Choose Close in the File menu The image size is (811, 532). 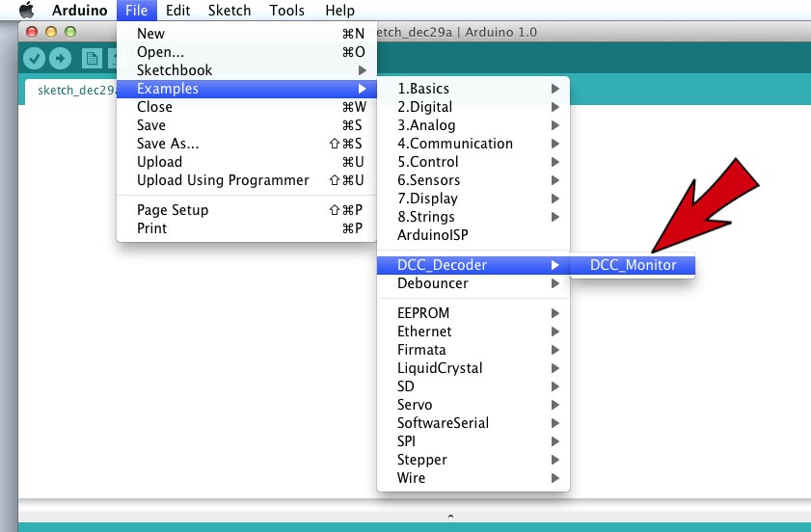tap(247, 107)
